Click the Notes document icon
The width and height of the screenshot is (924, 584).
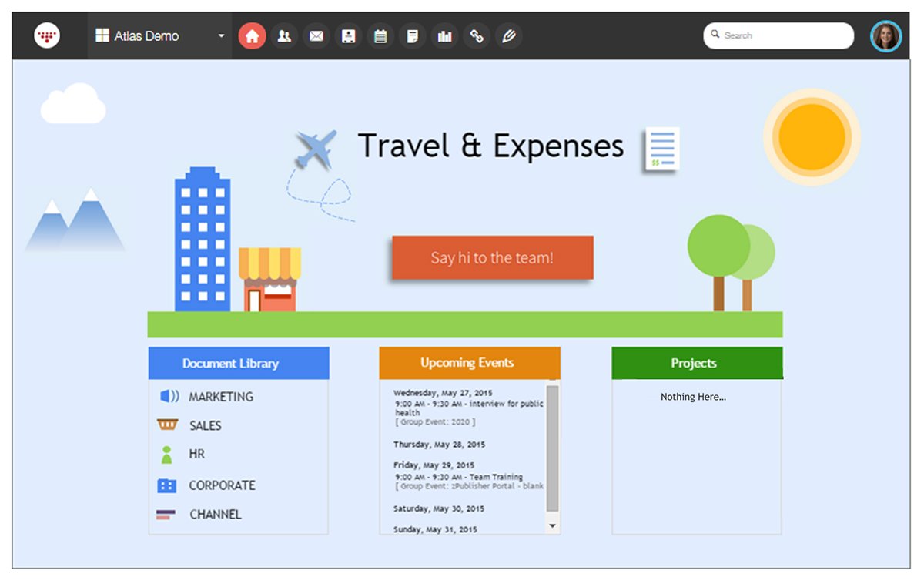pos(413,35)
